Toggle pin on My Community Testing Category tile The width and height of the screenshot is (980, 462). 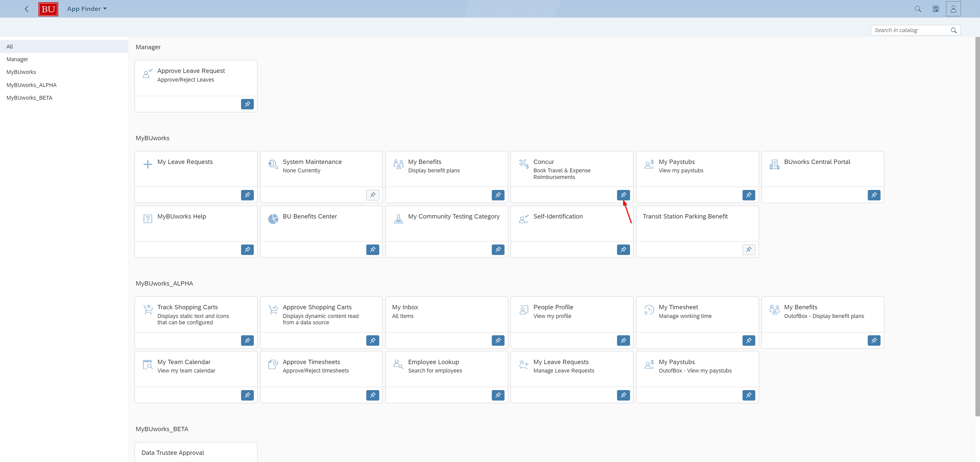[498, 250]
